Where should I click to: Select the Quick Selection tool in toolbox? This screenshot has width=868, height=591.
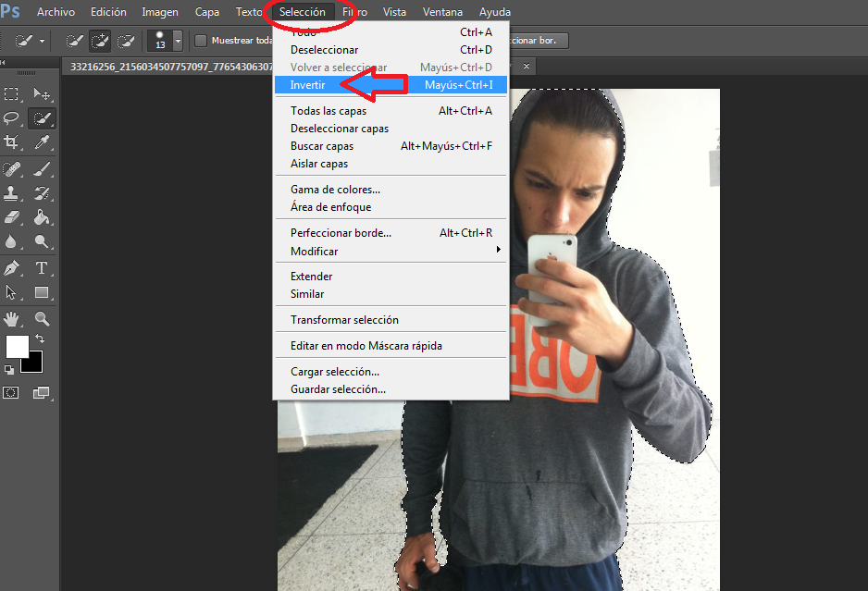point(42,117)
